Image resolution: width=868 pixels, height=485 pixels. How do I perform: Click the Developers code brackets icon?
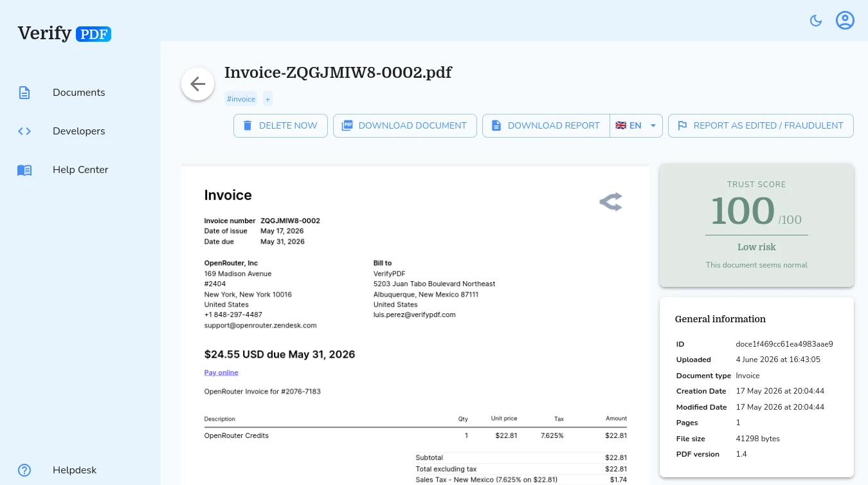point(24,131)
